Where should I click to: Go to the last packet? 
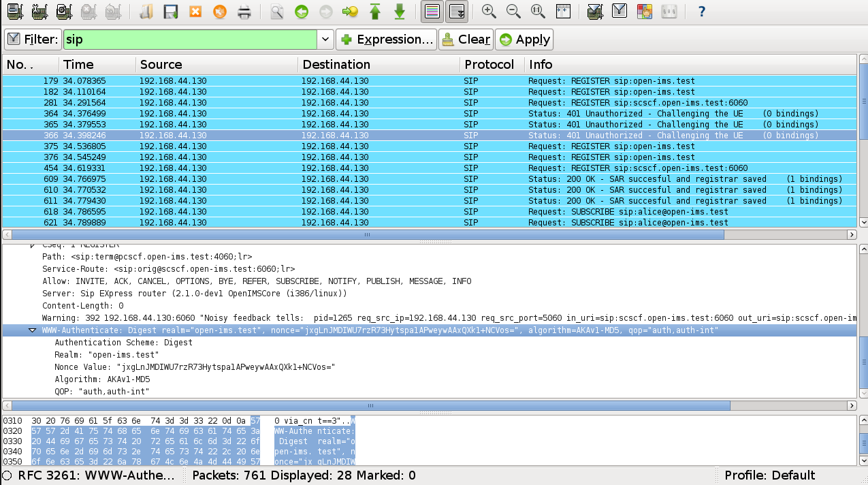[400, 11]
